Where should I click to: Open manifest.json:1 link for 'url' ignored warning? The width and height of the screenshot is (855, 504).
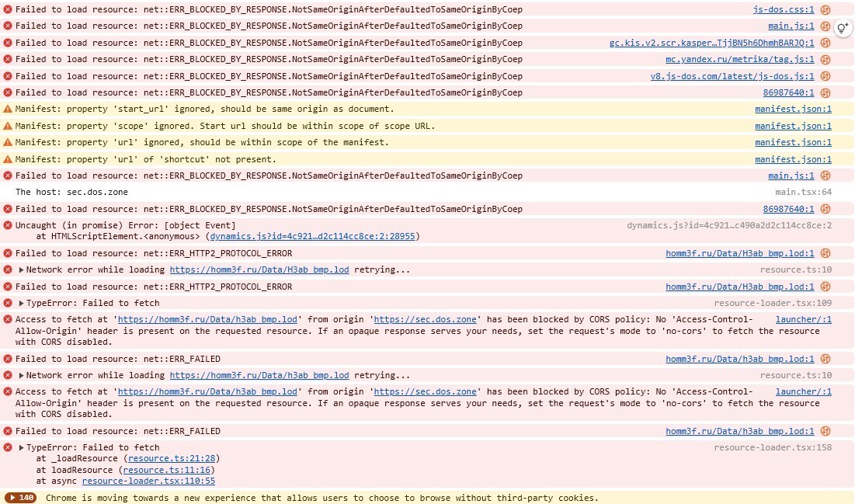(793, 142)
